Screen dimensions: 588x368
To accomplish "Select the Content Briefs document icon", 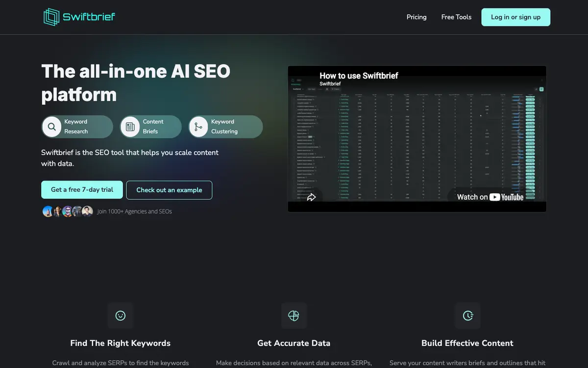I will tap(130, 127).
